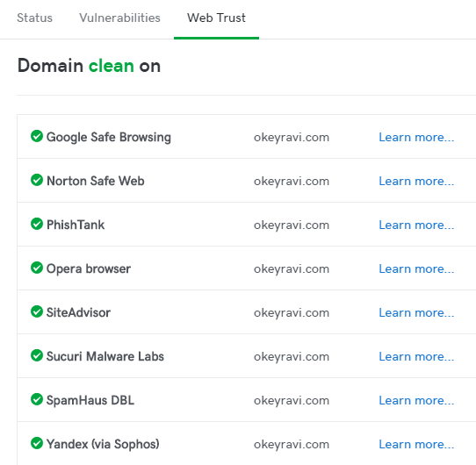
Task: Select the Web Trust tab
Action: click(216, 18)
